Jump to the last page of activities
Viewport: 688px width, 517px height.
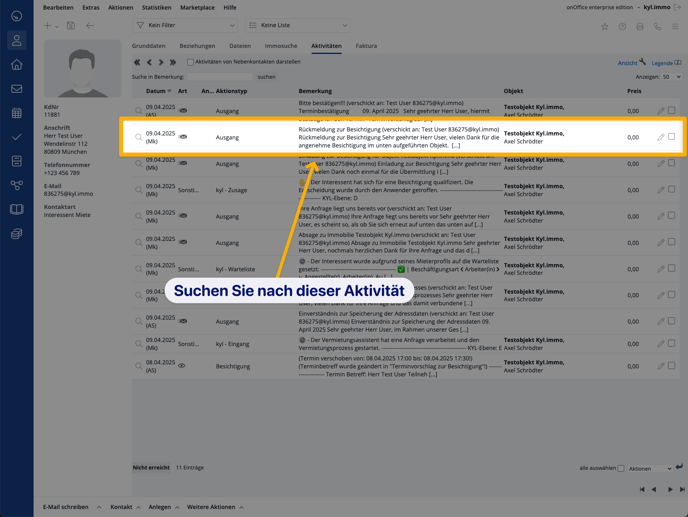click(x=173, y=62)
